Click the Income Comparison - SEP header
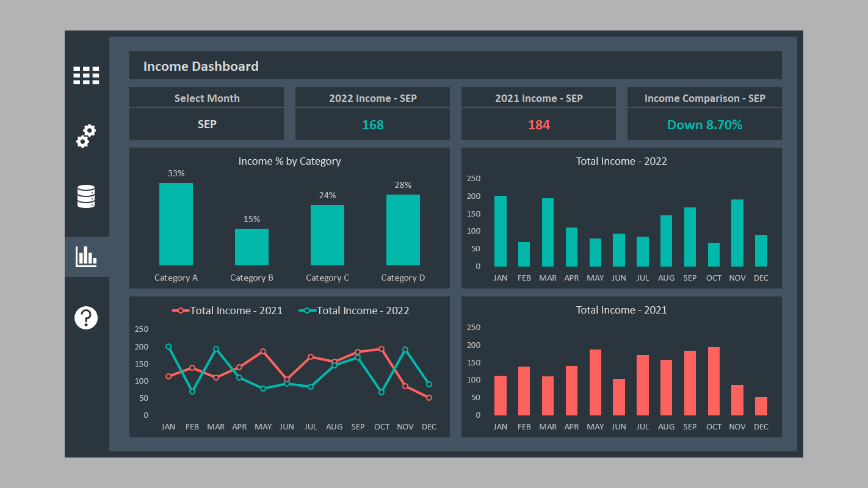The image size is (868, 488). pyautogui.click(x=704, y=98)
